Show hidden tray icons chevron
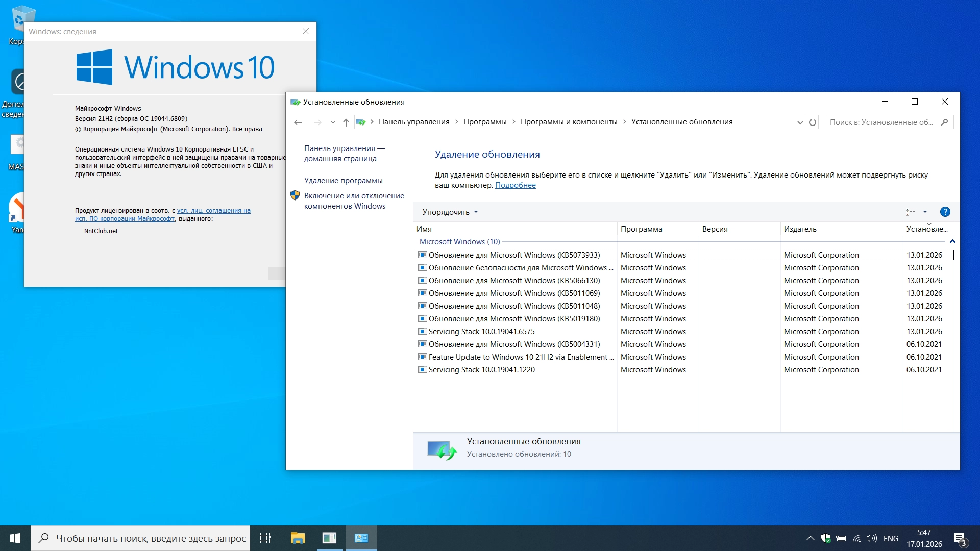The image size is (980, 551). pyautogui.click(x=810, y=538)
